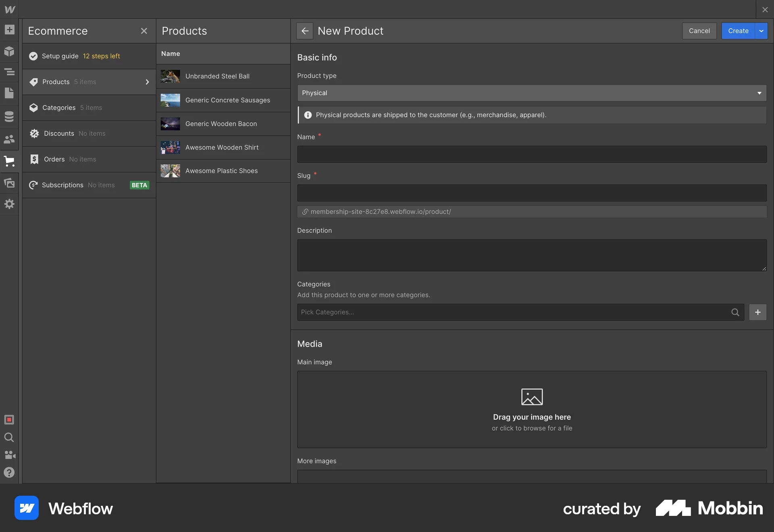The width and height of the screenshot is (774, 532).
Task: Open the Pages panel
Action: pyautogui.click(x=9, y=93)
